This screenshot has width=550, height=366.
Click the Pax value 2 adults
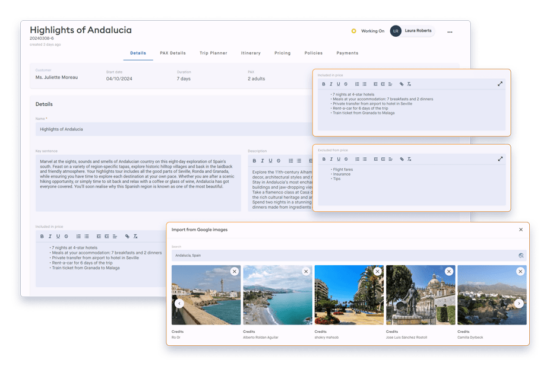[x=256, y=79]
